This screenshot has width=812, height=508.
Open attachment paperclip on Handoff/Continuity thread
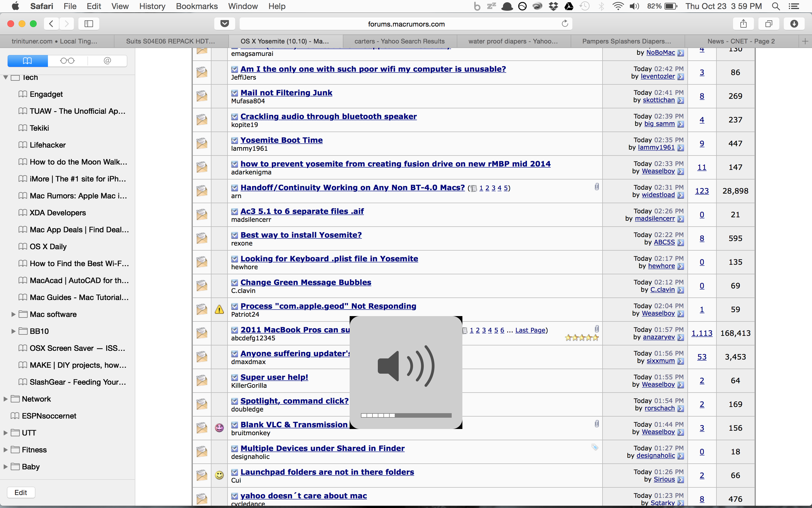point(597,187)
